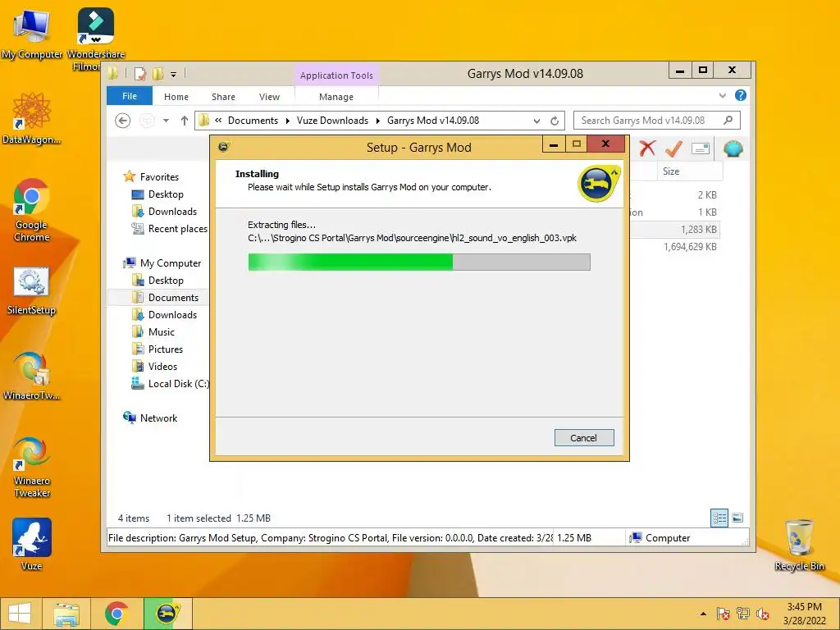This screenshot has height=630, width=840.
Task: Click the properties icon in quick access toolbar
Action: [x=139, y=74]
